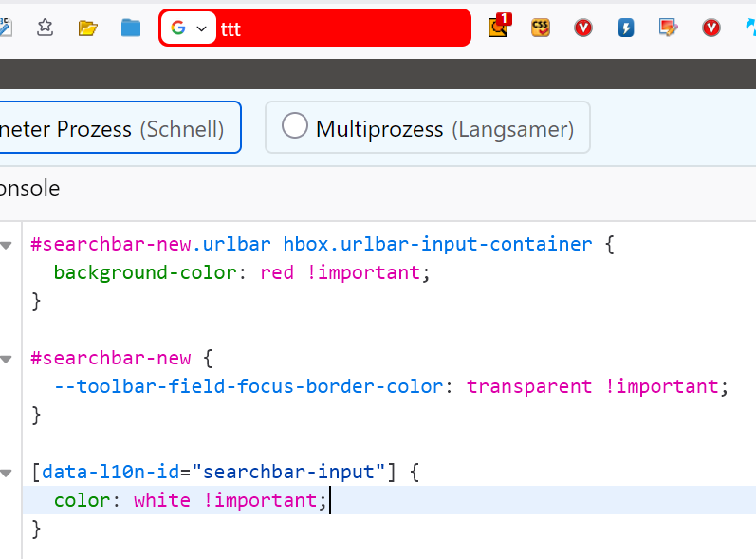Open the Google search engine dropdown
756x559 pixels.
188,28
